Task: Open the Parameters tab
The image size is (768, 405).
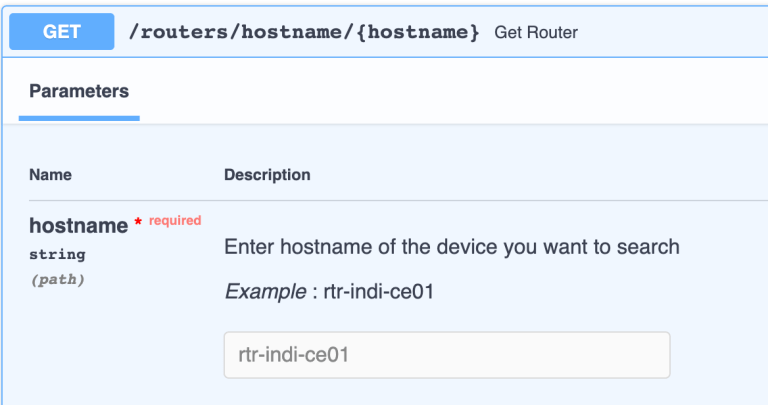Action: 79,91
